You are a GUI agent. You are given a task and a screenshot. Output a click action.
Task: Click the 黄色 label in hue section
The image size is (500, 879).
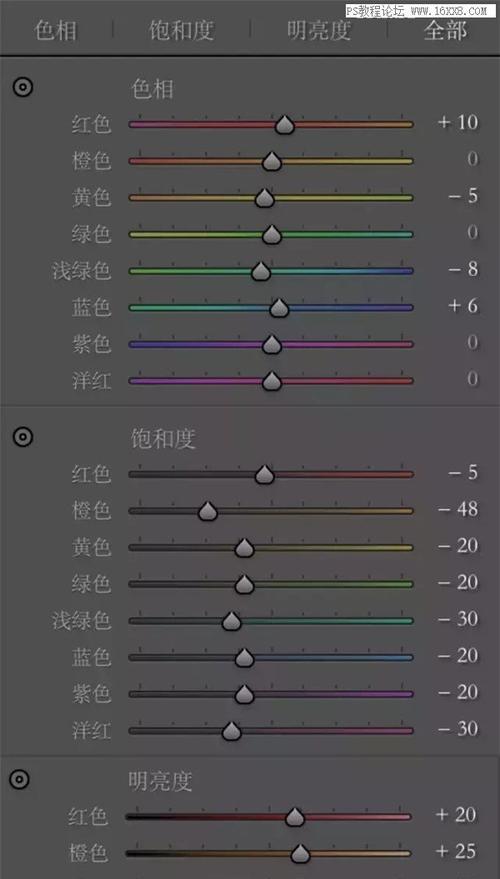[91, 198]
